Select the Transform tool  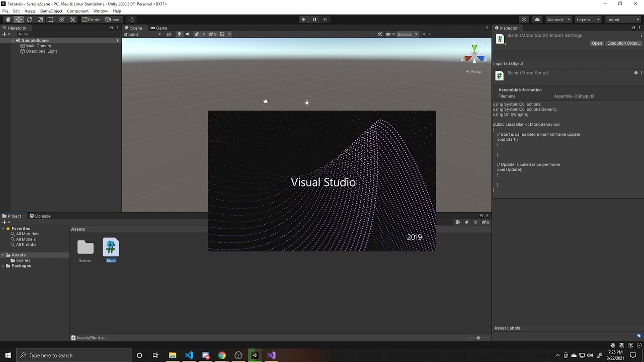pos(61,20)
